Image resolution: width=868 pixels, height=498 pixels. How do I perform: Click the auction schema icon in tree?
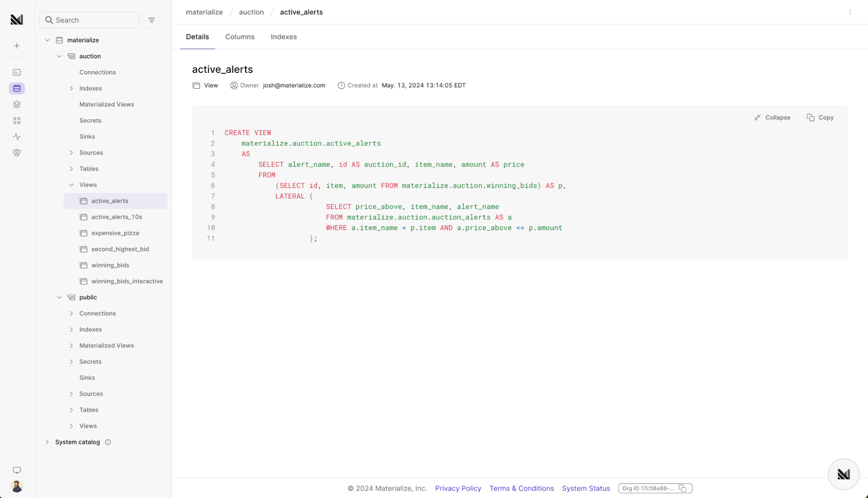pyautogui.click(x=72, y=56)
